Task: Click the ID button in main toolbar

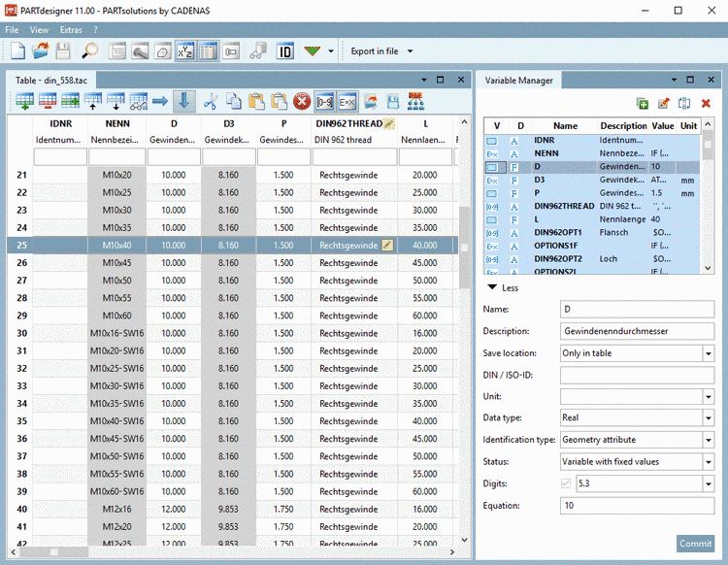Action: click(x=285, y=51)
